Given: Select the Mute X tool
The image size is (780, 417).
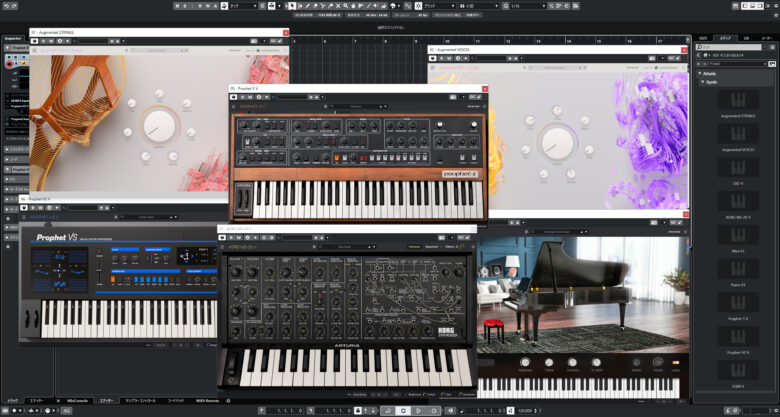Looking at the screenshot, I should (x=338, y=6).
